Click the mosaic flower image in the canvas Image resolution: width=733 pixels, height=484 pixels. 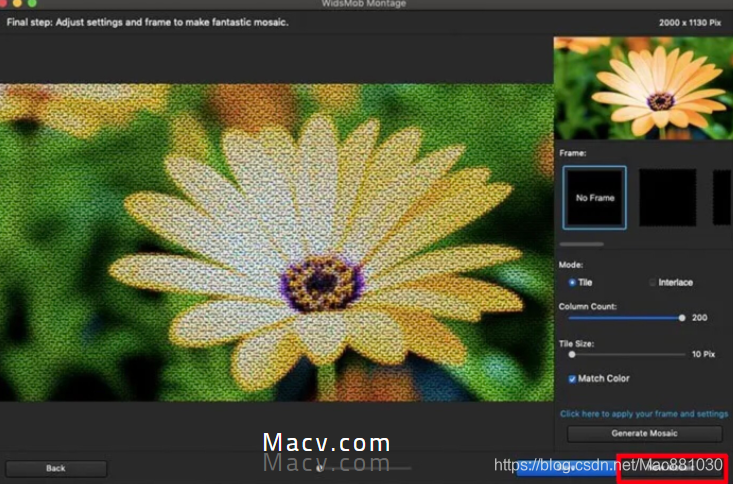coord(277,242)
